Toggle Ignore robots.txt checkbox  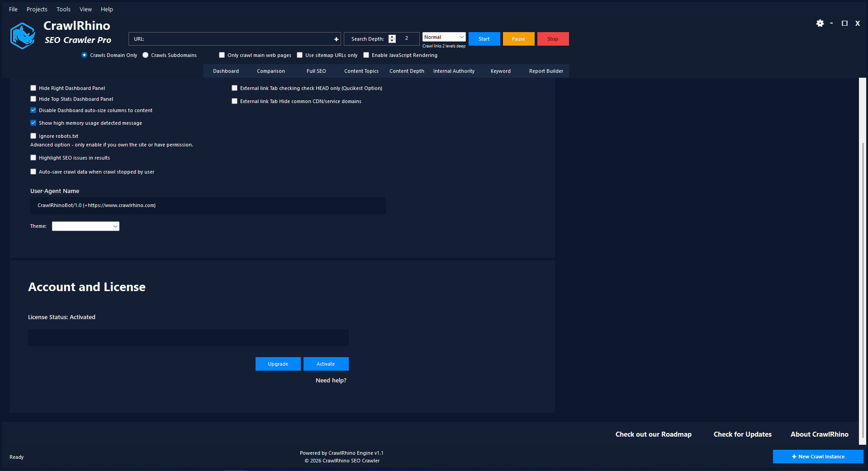coord(33,136)
